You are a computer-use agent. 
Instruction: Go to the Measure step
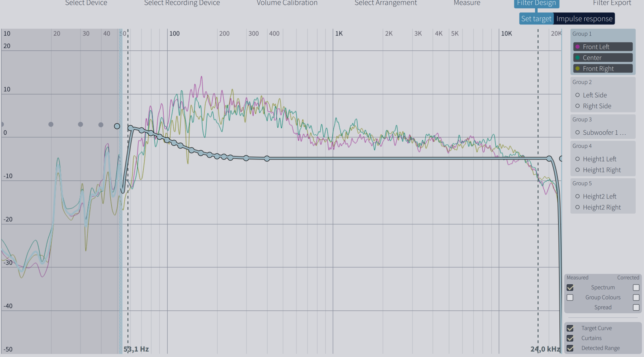[467, 3]
